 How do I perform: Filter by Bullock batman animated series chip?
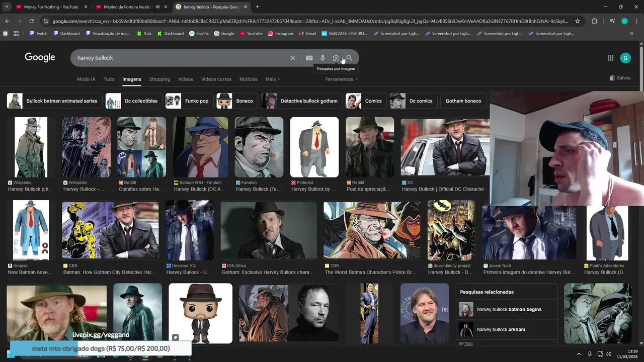(54, 101)
